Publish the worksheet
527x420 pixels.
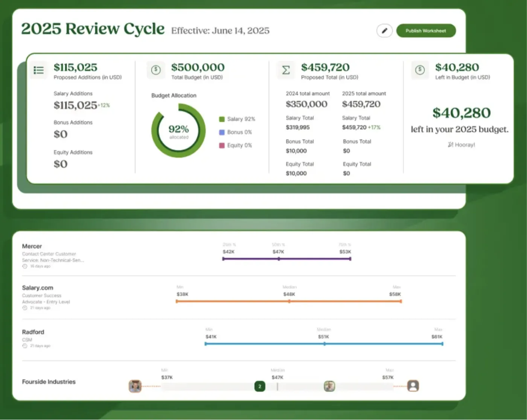(x=426, y=31)
